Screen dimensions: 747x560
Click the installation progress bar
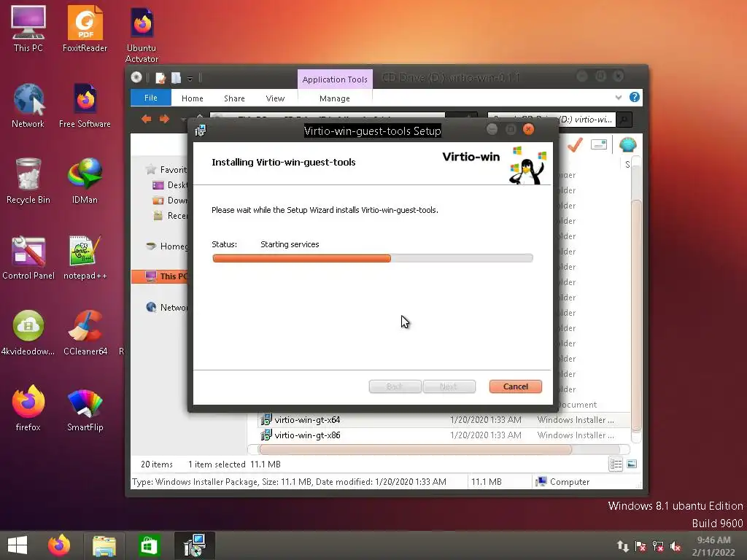373,258
